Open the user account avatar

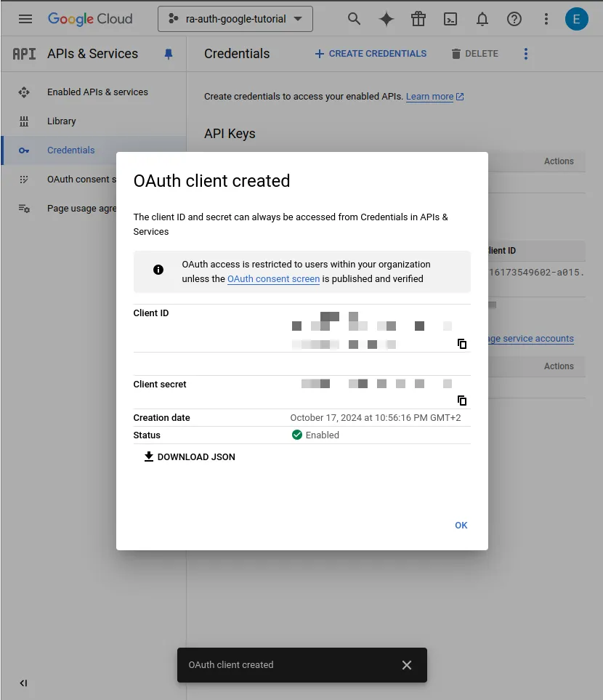pyautogui.click(x=577, y=19)
